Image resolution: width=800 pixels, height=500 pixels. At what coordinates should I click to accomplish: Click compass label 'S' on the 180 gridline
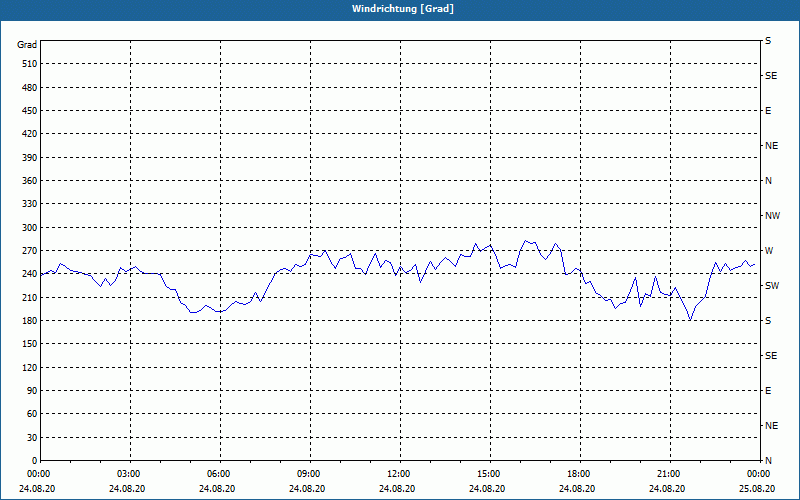pos(768,321)
